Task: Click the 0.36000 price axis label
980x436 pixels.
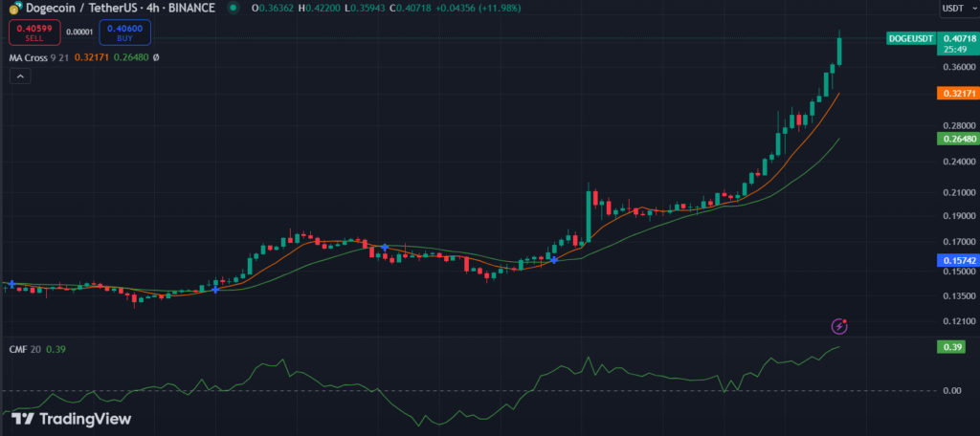Action: tap(959, 67)
